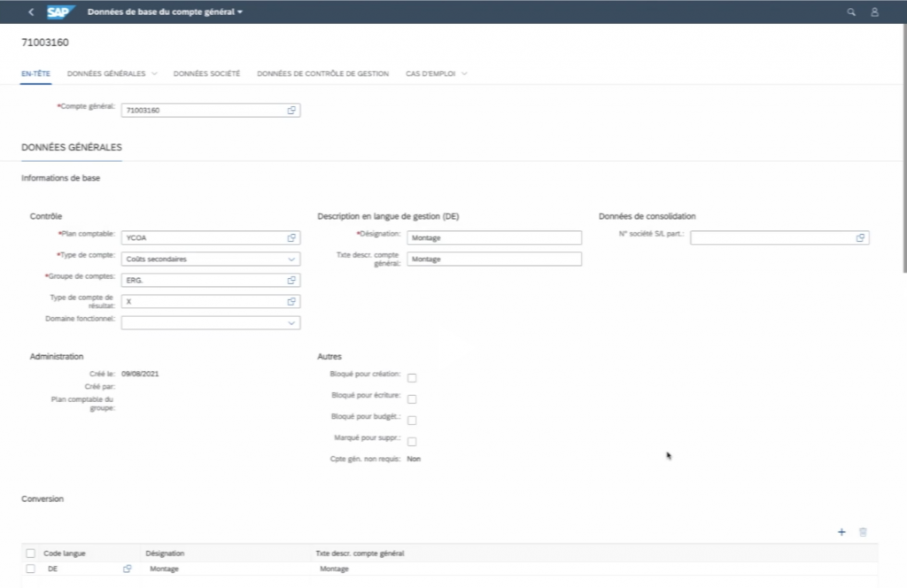Click the plus icon to add conversion row
This screenshot has width=907, height=588.
[x=841, y=532]
